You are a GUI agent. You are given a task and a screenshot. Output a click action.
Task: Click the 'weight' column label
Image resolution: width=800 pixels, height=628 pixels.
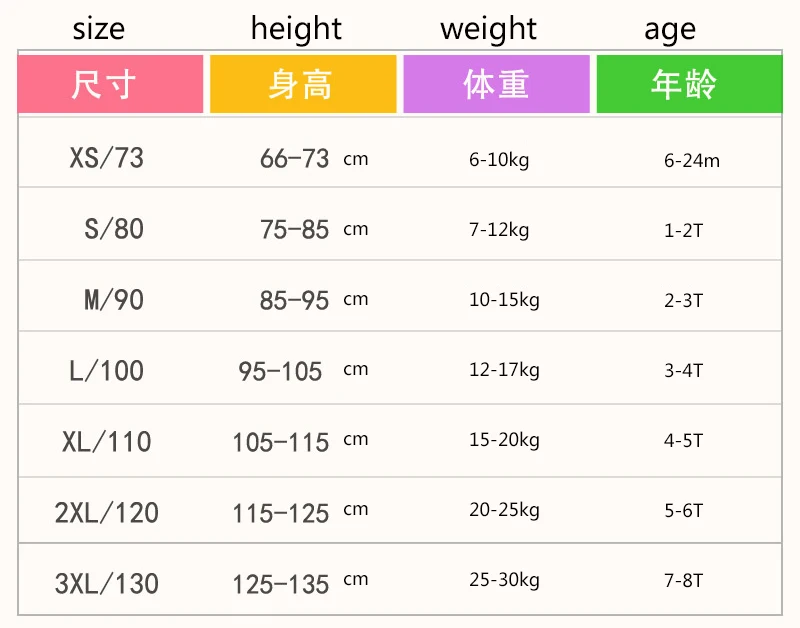[488, 29]
